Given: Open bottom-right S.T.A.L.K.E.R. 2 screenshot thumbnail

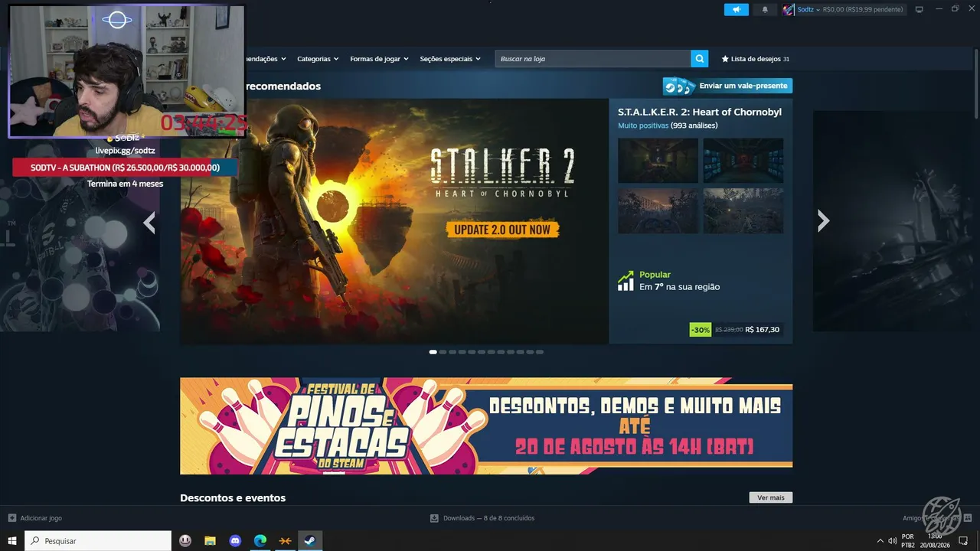Looking at the screenshot, I should 743,210.
